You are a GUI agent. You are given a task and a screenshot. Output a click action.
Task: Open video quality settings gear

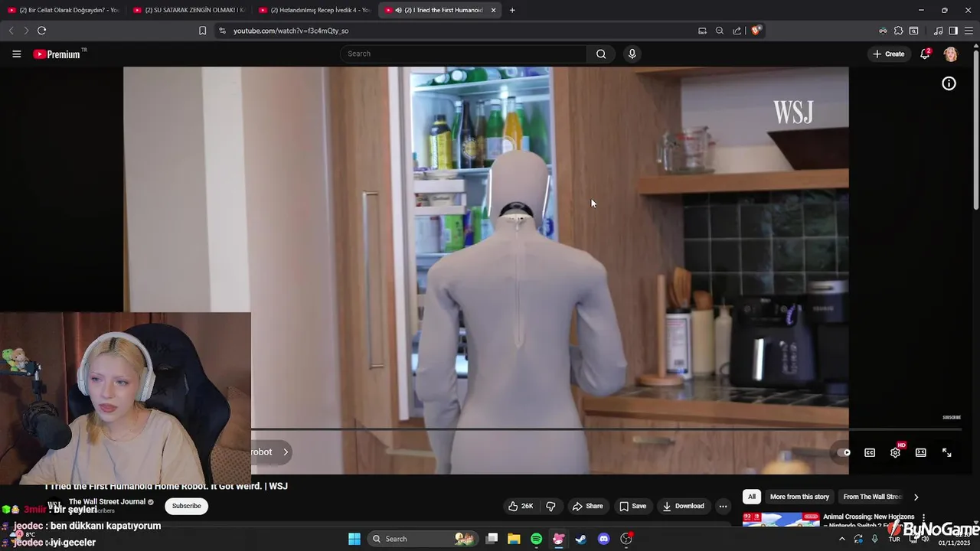tap(895, 452)
